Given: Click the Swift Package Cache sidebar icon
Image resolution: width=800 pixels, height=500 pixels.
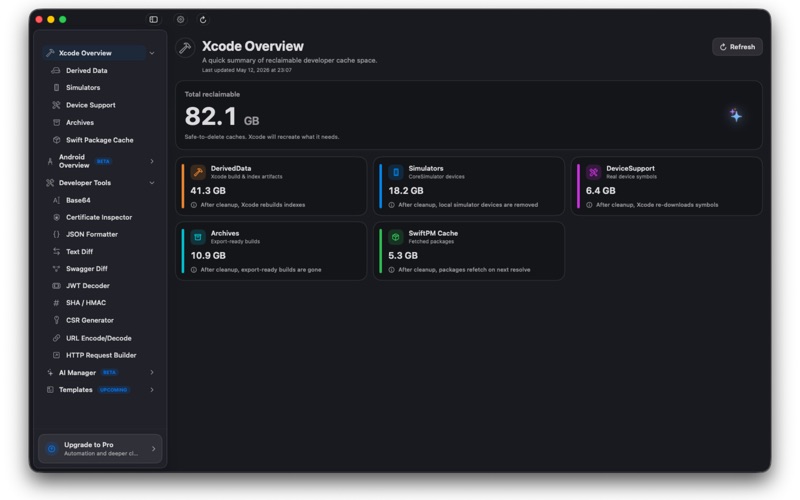Looking at the screenshot, I should [56, 140].
